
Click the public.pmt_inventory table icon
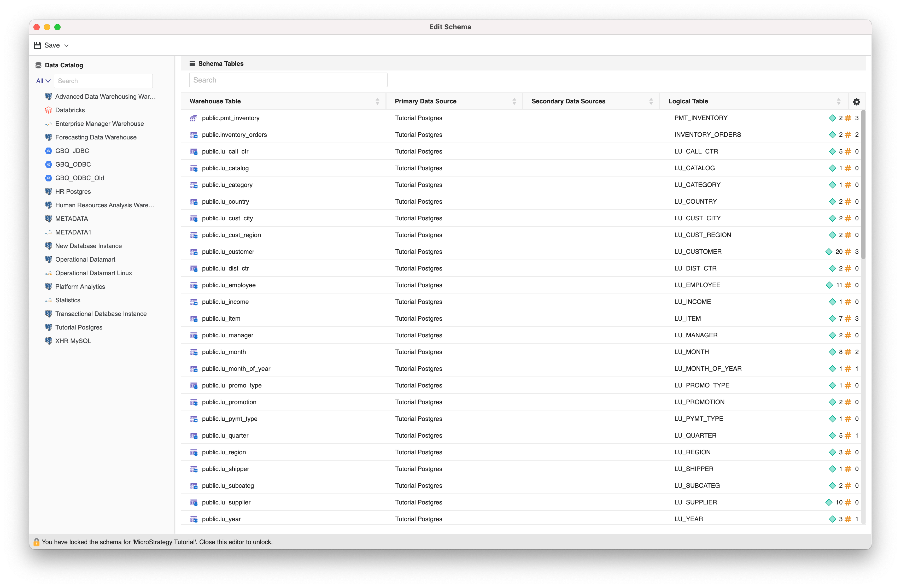tap(194, 118)
